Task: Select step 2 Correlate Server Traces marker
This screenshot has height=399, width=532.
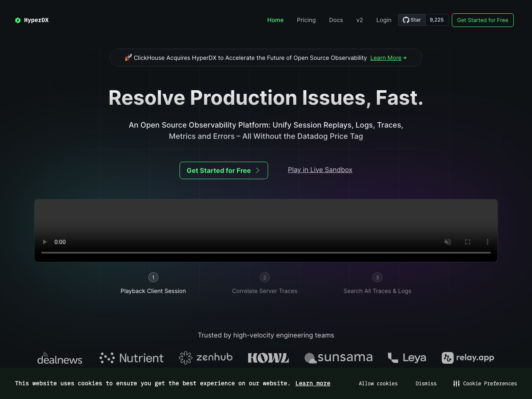Action: (x=265, y=277)
